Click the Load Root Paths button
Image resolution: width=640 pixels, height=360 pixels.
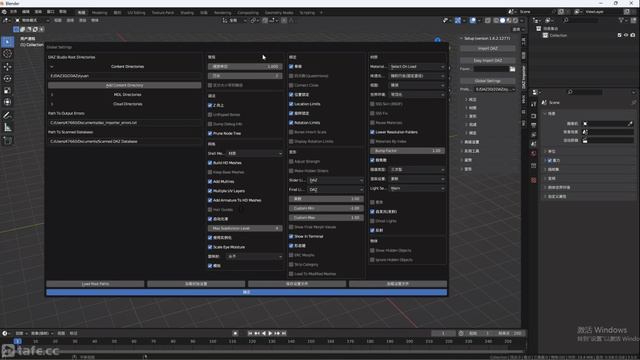coord(95,284)
